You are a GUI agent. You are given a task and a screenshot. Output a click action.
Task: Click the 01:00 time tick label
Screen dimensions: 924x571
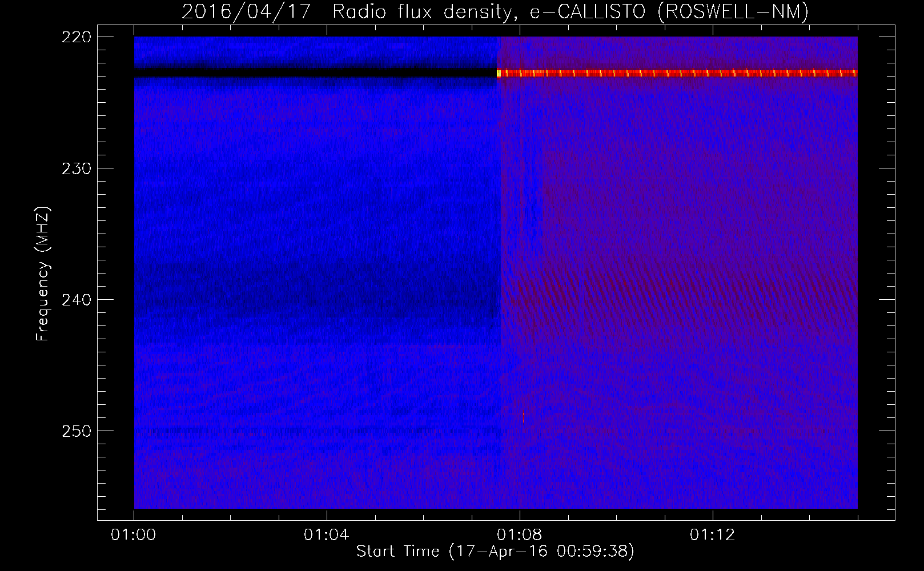tap(134, 535)
